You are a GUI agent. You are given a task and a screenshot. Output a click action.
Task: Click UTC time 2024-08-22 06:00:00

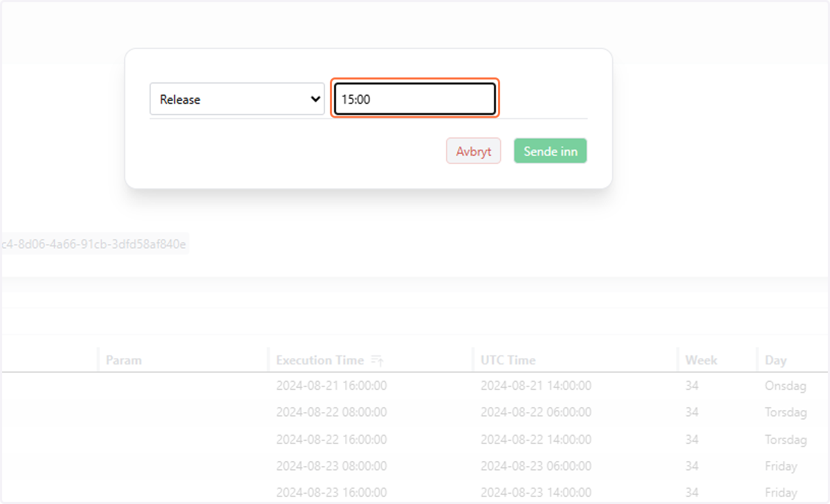[536, 412]
